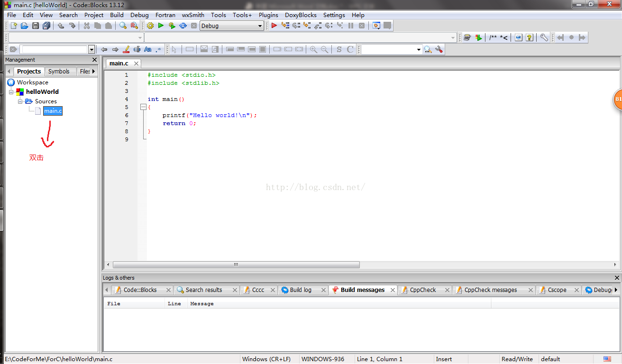
Task: Click the Open file folder icon
Action: 24,26
